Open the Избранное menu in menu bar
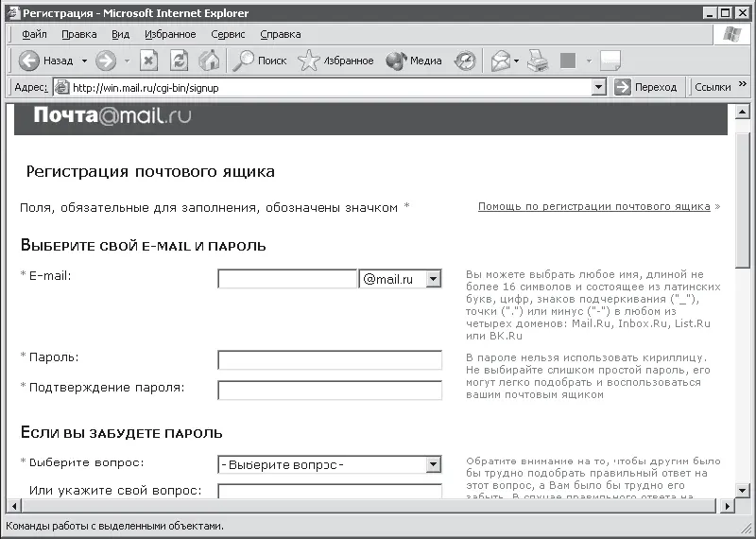The width and height of the screenshot is (756, 539). tap(170, 34)
